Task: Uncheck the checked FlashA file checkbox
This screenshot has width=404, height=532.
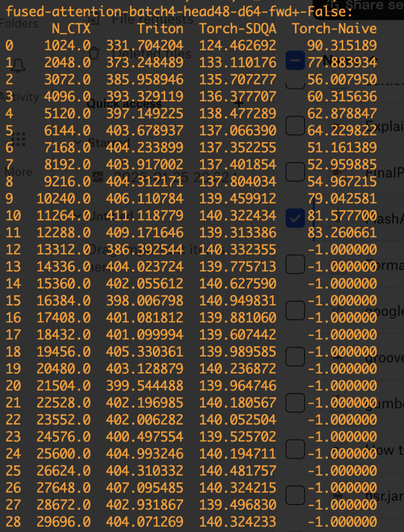Action: click(295, 219)
